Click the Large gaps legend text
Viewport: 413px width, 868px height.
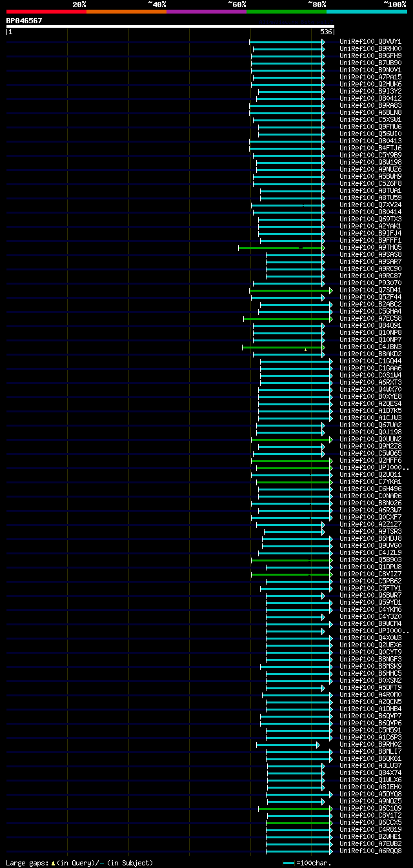(79, 863)
